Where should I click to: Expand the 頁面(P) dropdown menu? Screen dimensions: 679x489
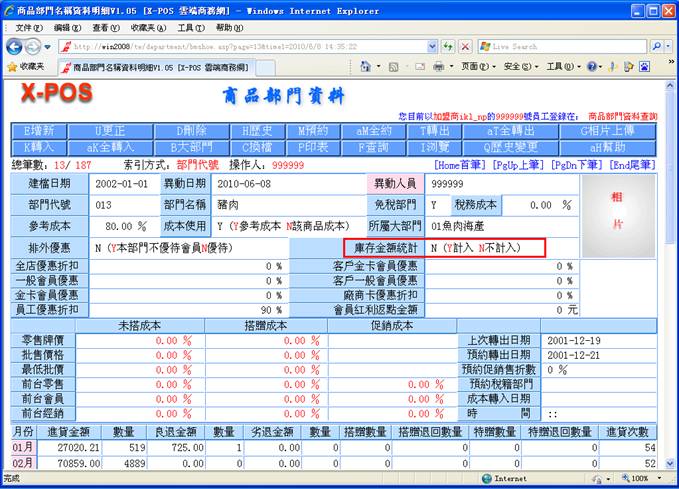tap(476, 66)
